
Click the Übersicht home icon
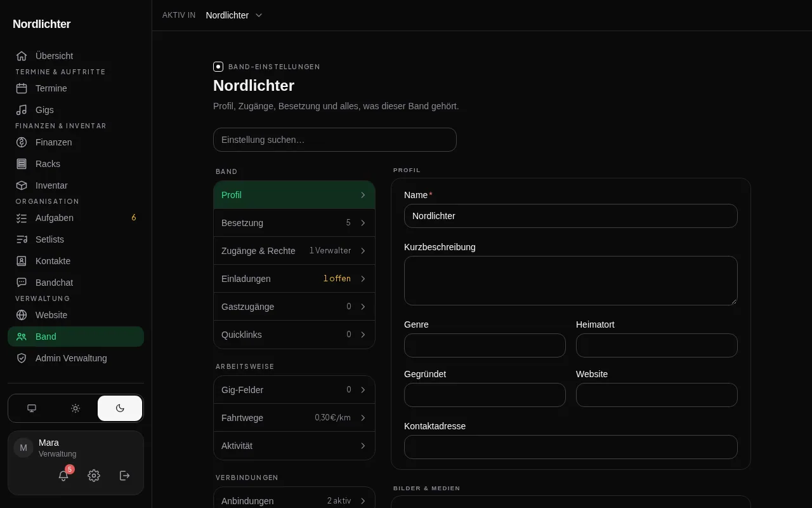22,56
